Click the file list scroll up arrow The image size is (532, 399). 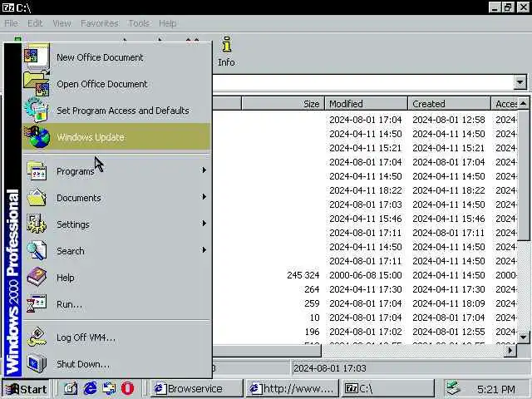coord(523,103)
